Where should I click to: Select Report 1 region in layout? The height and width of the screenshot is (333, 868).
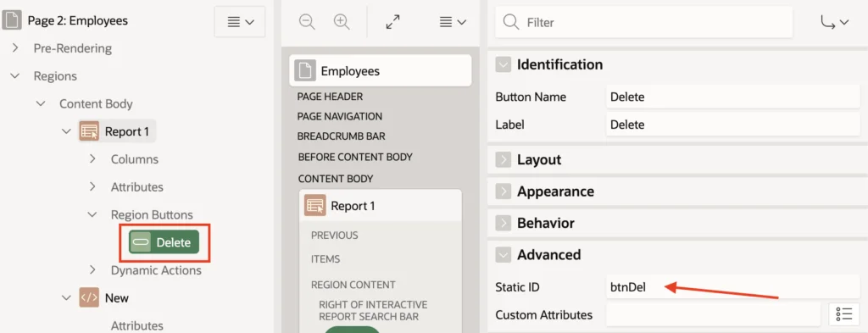click(x=381, y=206)
